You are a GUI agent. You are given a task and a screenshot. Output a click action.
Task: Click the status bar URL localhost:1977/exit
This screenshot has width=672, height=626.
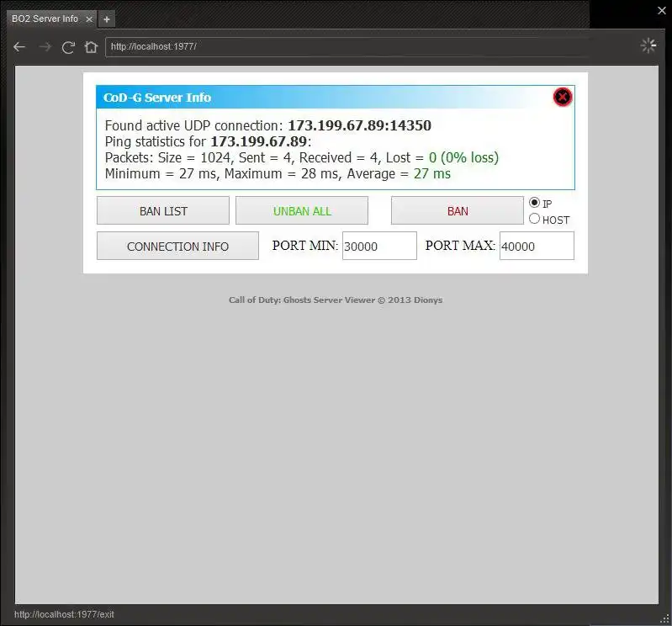[64, 614]
